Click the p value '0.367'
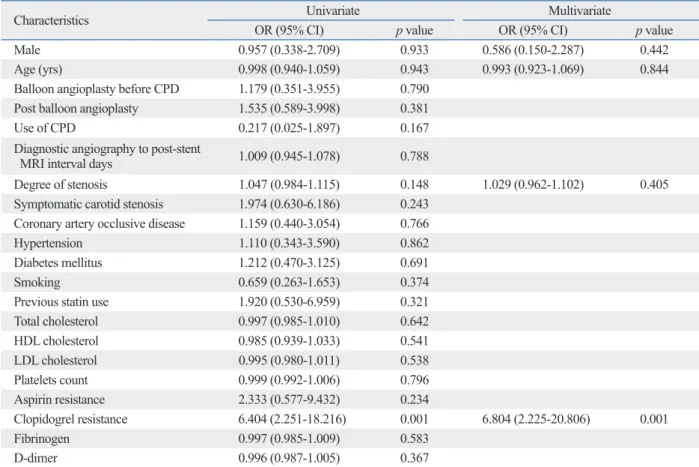699x467 pixels. [x=414, y=458]
